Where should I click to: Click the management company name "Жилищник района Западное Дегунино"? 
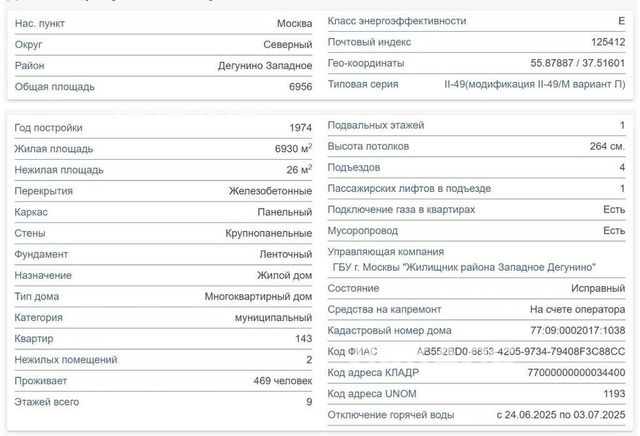[463, 267]
